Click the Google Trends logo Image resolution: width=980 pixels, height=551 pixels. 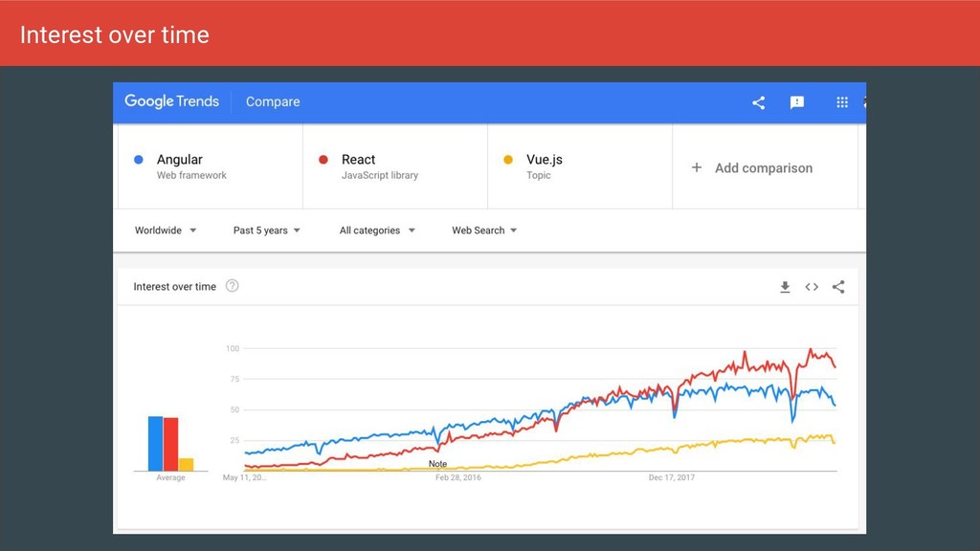click(172, 101)
